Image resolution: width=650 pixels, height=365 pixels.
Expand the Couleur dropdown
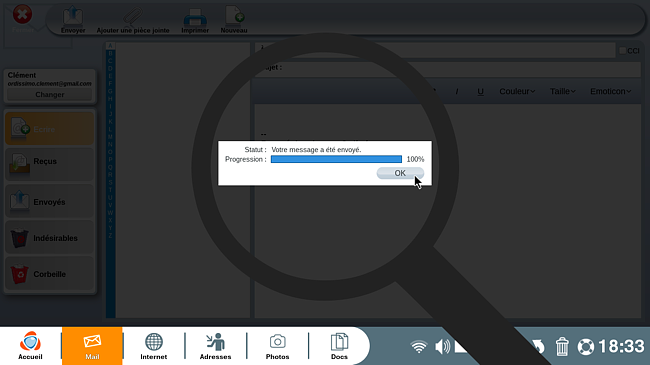[x=517, y=91]
